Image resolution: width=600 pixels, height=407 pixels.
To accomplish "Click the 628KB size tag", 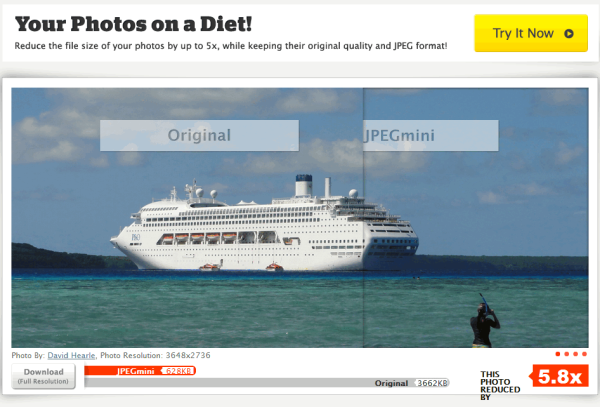I will (178, 371).
